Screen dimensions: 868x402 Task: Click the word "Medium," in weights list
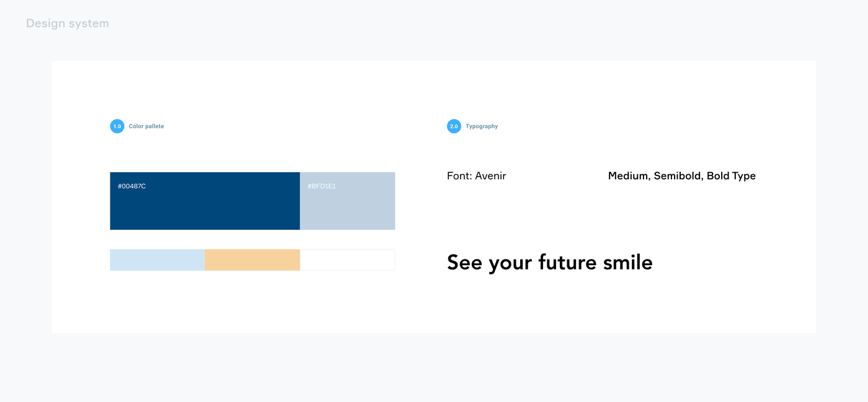click(629, 176)
